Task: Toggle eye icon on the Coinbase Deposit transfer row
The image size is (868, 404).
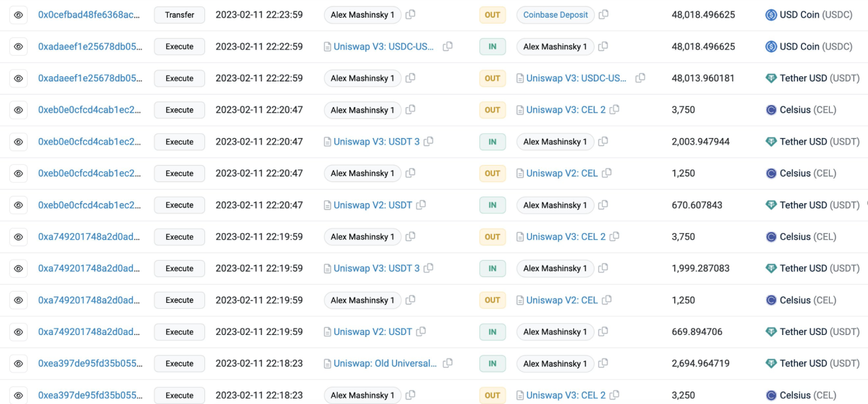Action: click(18, 14)
